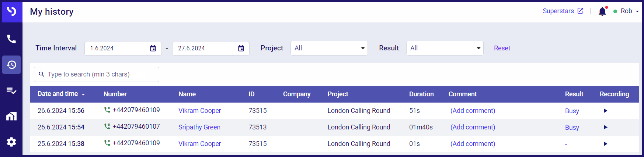This screenshot has height=157, width=644.
Task: Open the tasks checklist sidebar icon
Action: tap(11, 90)
